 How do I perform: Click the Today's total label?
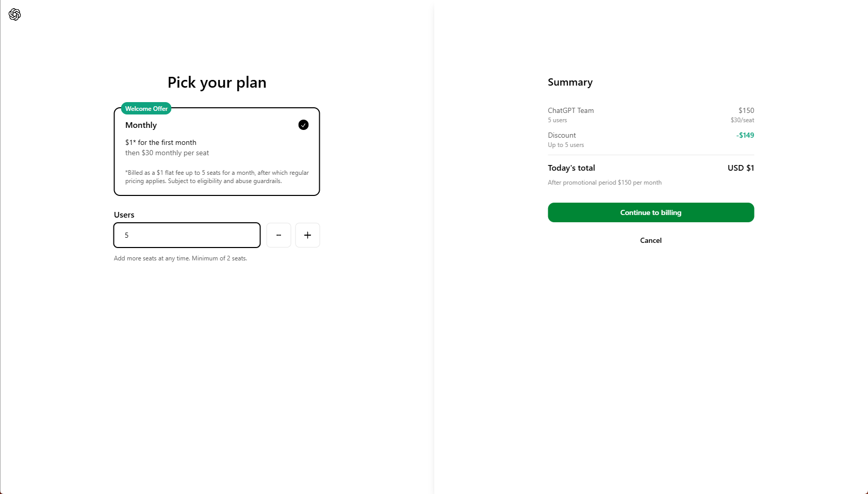click(x=571, y=168)
